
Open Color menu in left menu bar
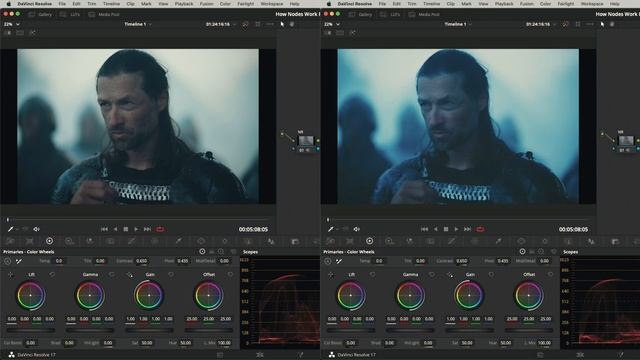point(225,4)
